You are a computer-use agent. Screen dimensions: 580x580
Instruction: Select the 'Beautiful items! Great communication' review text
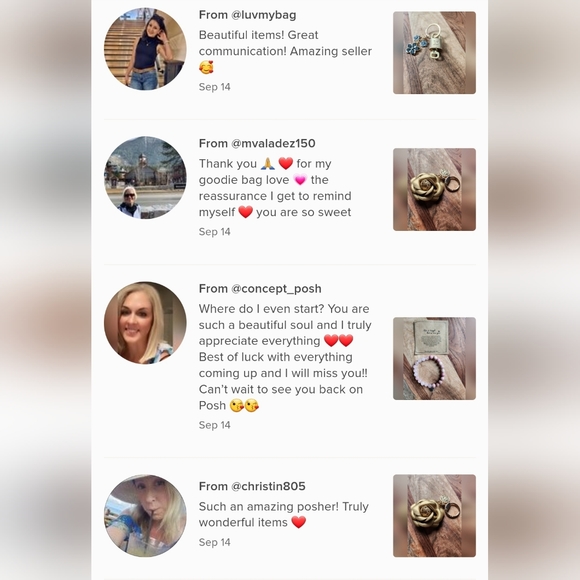click(285, 51)
